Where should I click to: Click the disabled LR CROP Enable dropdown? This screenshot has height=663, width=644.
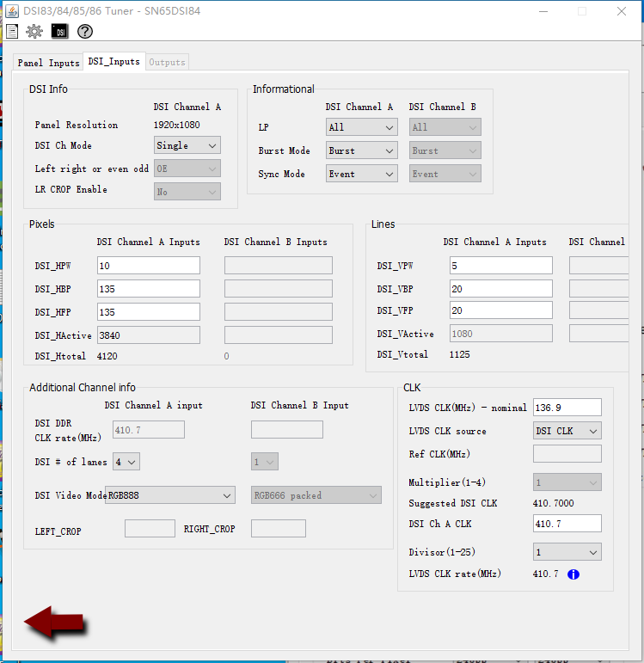coord(187,192)
